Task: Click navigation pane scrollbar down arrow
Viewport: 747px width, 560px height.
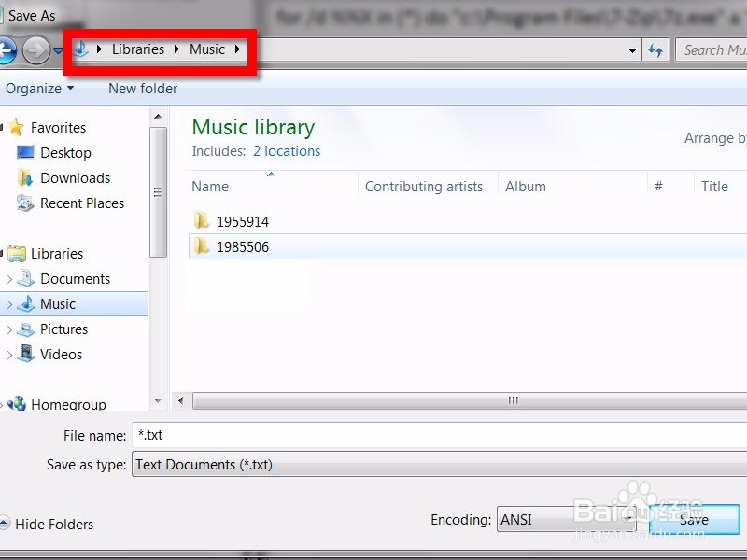Action: tap(158, 401)
